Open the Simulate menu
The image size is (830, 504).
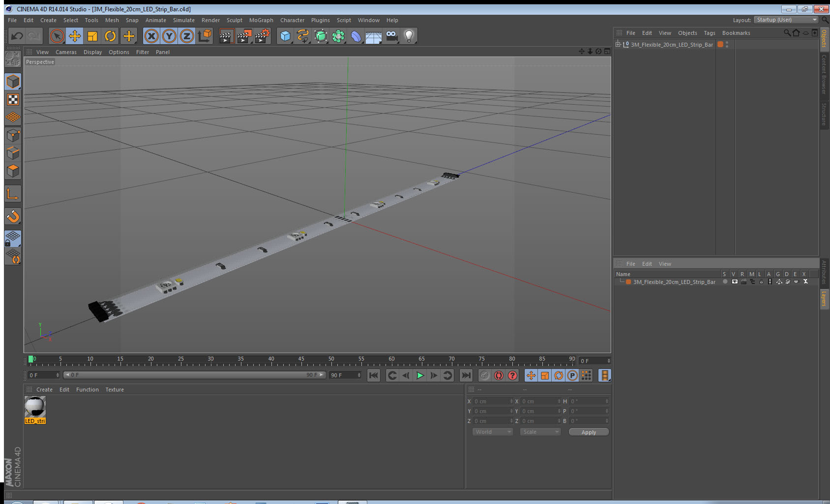tap(184, 20)
